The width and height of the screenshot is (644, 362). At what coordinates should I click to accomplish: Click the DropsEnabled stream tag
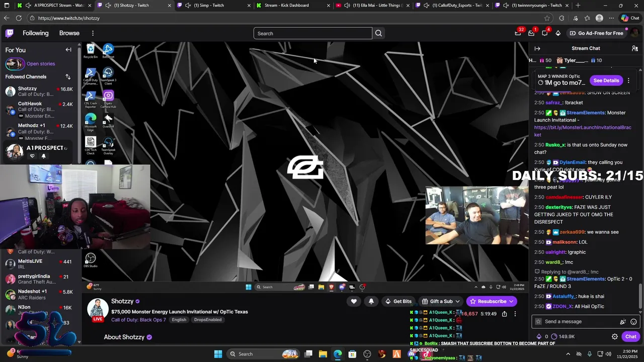click(208, 320)
